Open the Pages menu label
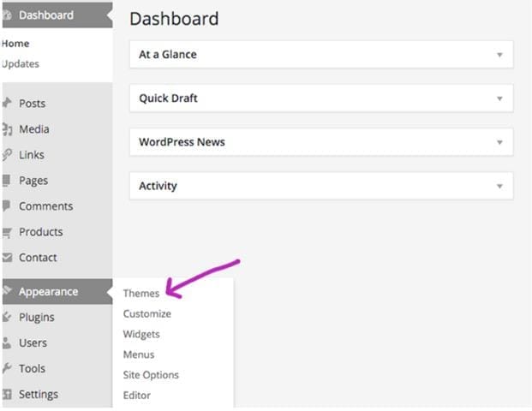Screen dimensions: 532x411 pos(33,181)
